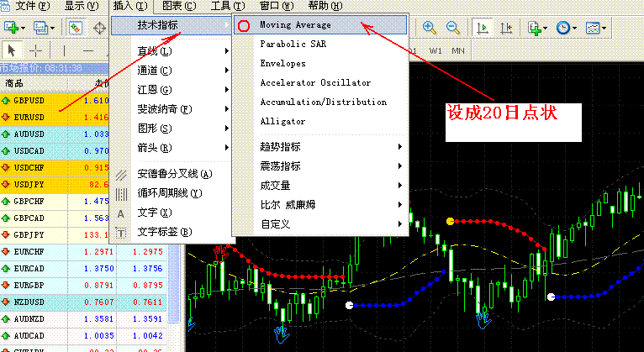Select USDCHF symbol in Market Watch

tap(29, 168)
